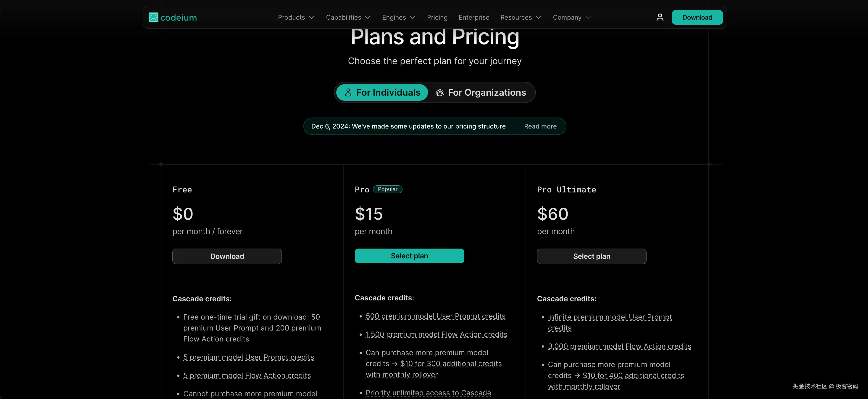Switch to the For Organizations pricing toggle

(x=481, y=93)
